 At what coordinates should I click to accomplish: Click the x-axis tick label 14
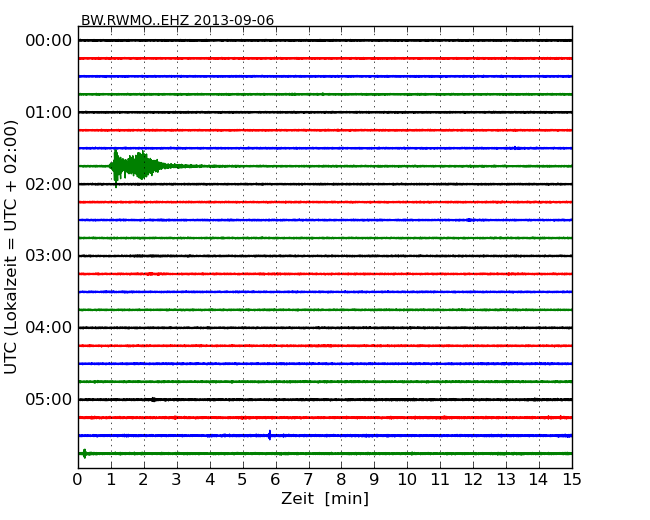(539, 479)
